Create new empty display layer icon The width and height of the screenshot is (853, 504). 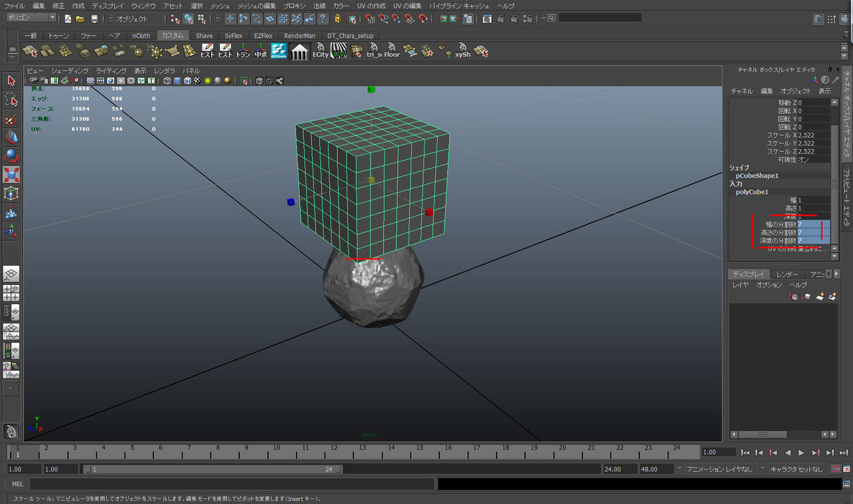[821, 296]
